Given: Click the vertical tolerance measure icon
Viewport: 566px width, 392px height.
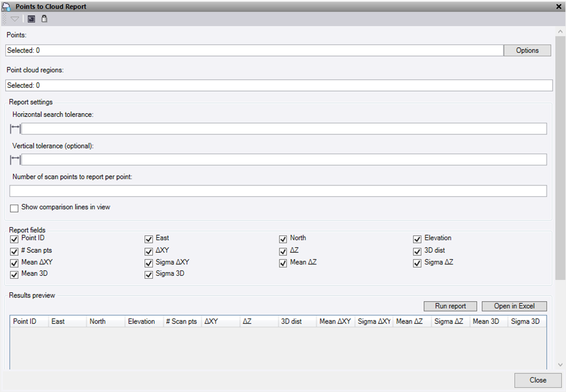Looking at the screenshot, I should point(15,160).
